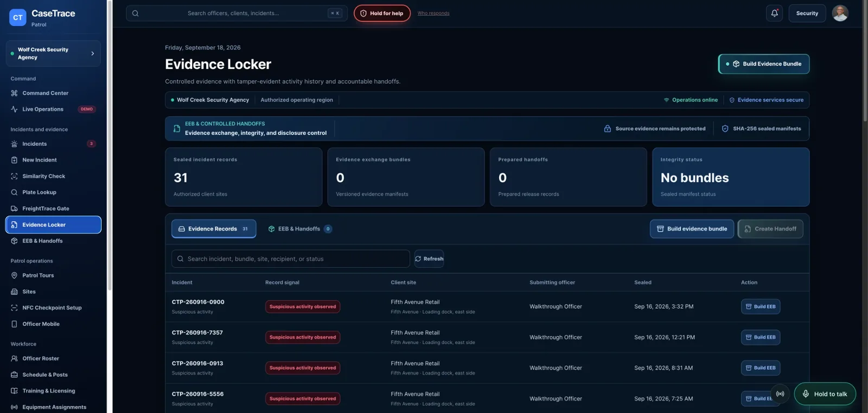
Task: Click the Live Operations DEMO badge
Action: (87, 109)
